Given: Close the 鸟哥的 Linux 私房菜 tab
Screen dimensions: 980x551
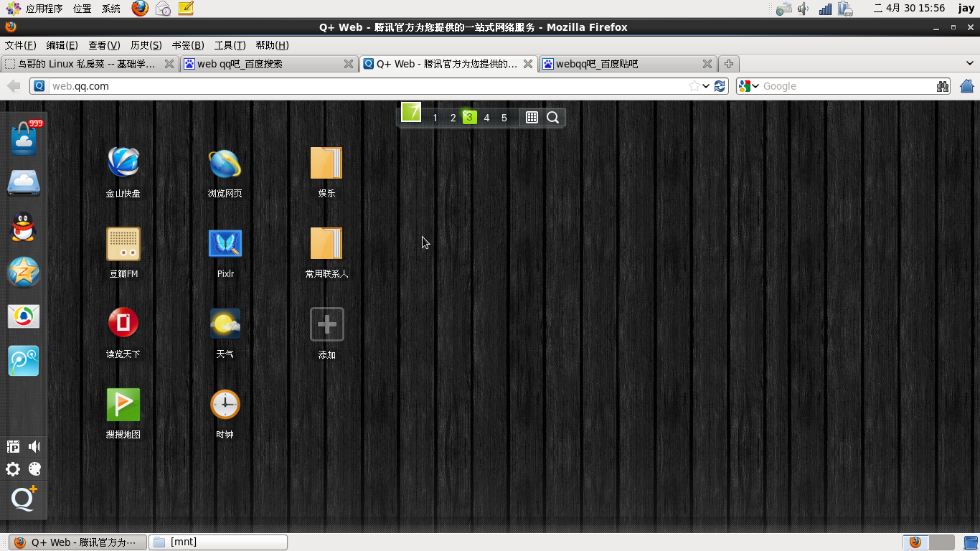Looking at the screenshot, I should [x=169, y=64].
